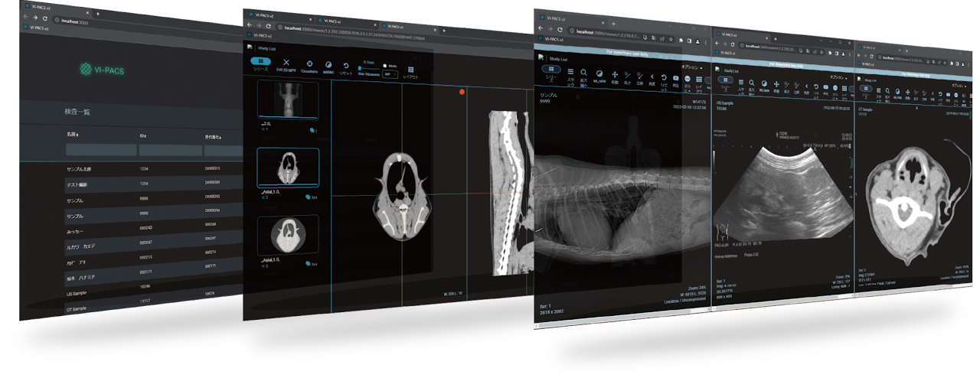
Task: Select the zoom magnifier tool in X-ray viewer
Action: 583,73
